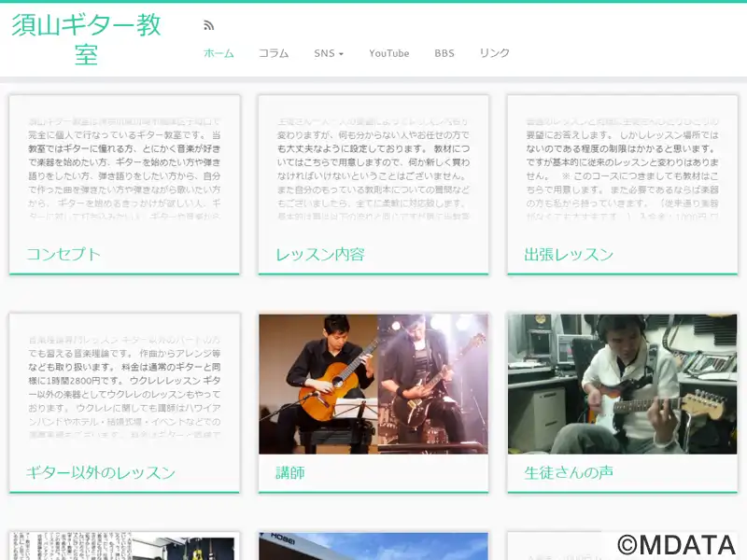Click the レッスン内容 card description text

click(x=373, y=169)
